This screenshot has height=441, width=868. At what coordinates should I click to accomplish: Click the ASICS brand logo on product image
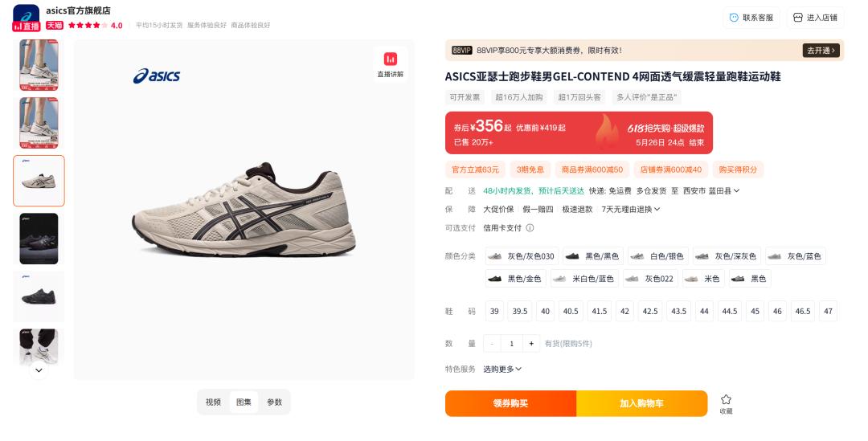coord(157,76)
